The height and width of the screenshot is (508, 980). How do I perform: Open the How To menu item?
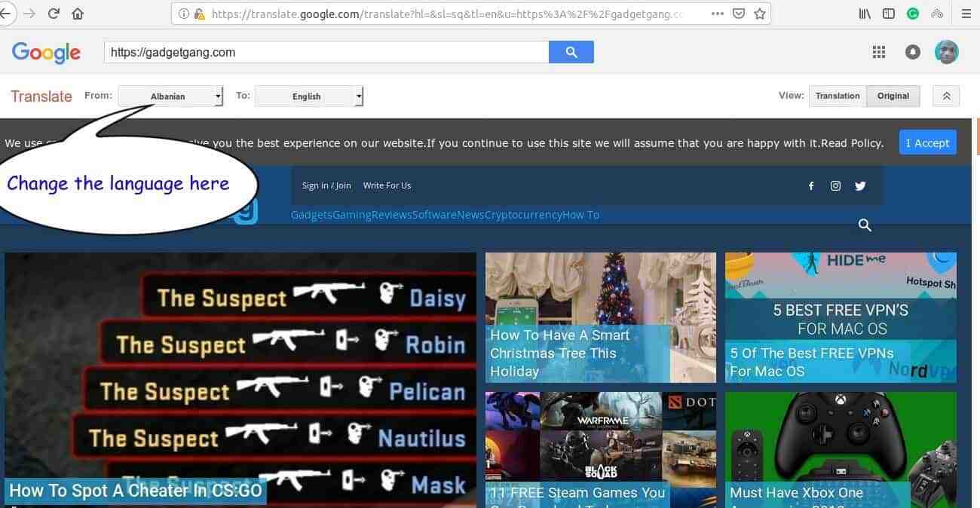pos(581,215)
